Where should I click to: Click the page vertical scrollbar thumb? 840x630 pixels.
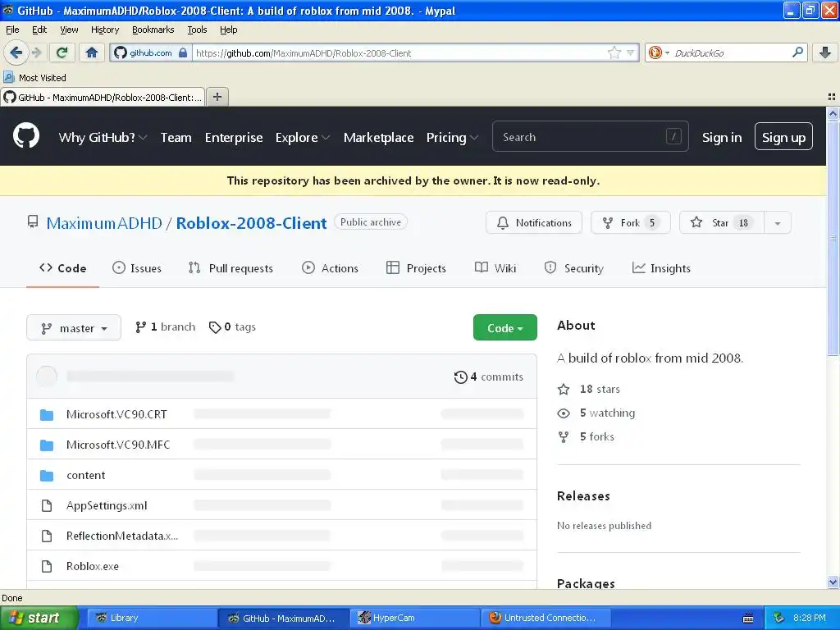(x=833, y=237)
